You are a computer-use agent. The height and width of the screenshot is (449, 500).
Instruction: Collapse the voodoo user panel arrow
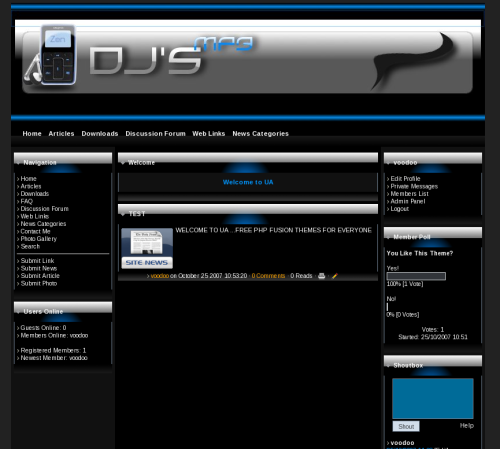click(x=388, y=163)
